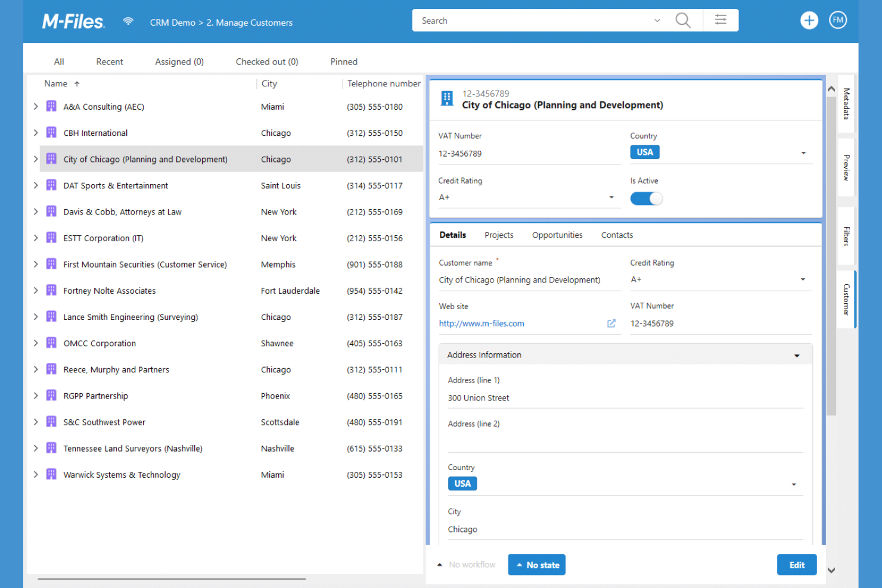
Task: Open the FM user avatar menu
Action: pos(838,20)
